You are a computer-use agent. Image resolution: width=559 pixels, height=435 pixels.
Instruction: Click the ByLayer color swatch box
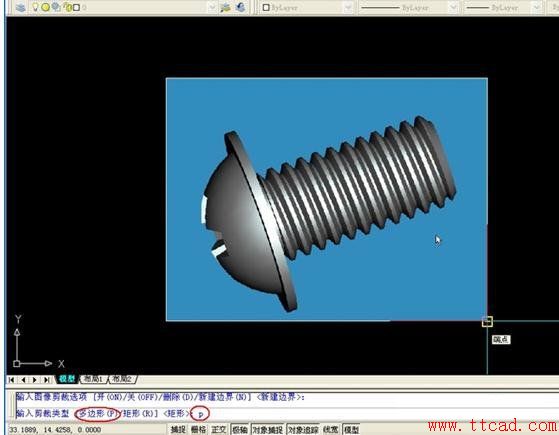click(x=266, y=7)
